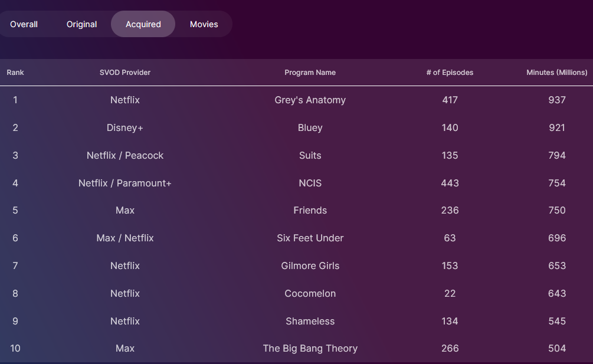Click the # of Episodes header
593x364 pixels.
coord(450,73)
